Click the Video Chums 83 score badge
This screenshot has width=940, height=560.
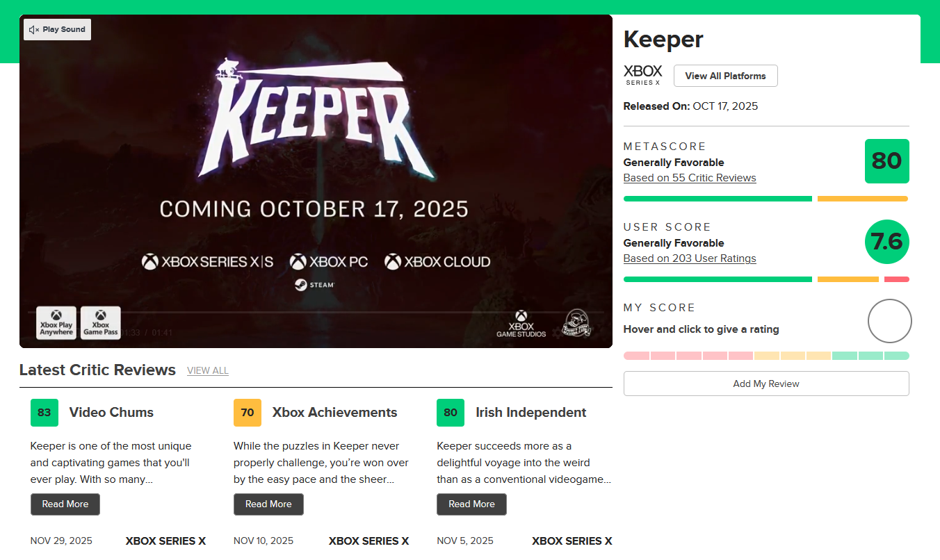(x=44, y=413)
